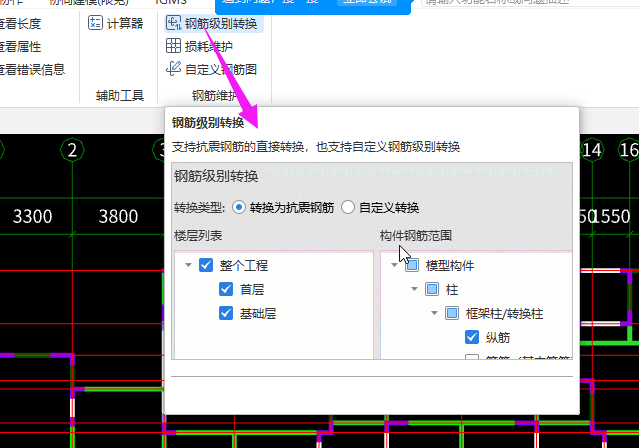Click the 楼层列表 heading
Viewport: 639px width, 448px height.
point(198,236)
